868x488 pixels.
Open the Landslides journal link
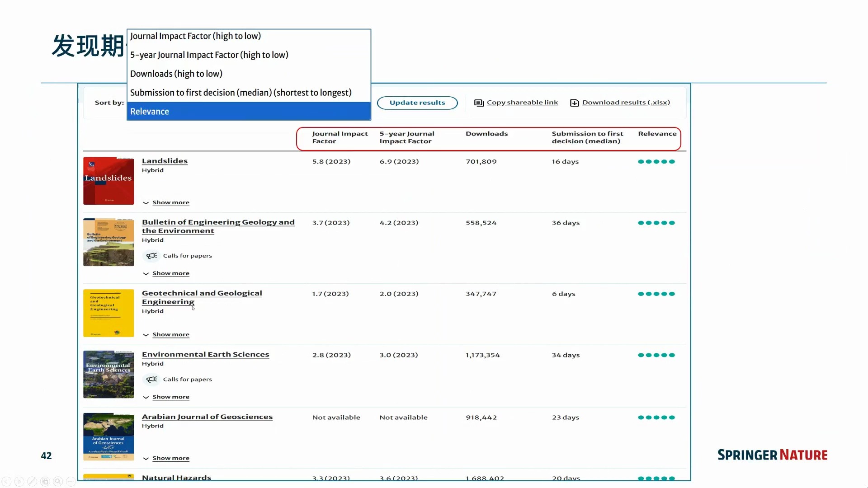click(x=165, y=161)
